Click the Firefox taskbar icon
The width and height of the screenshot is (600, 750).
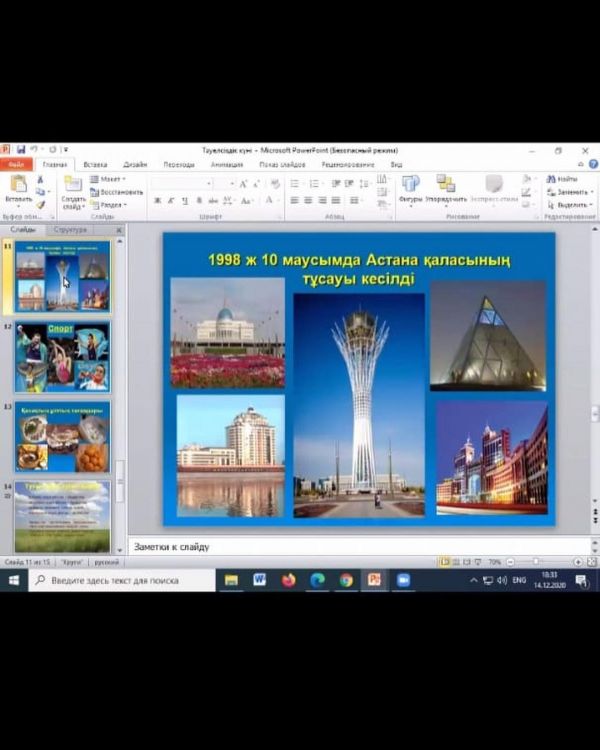[x=289, y=580]
